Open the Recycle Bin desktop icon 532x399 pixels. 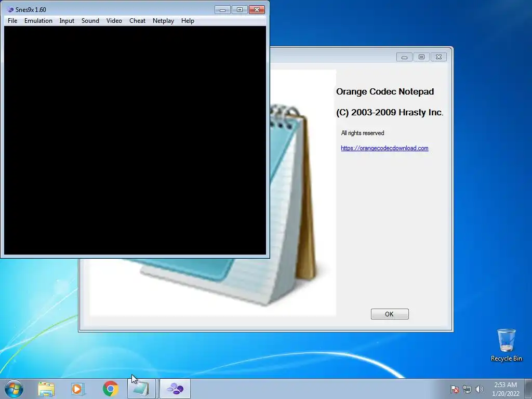[x=506, y=345]
